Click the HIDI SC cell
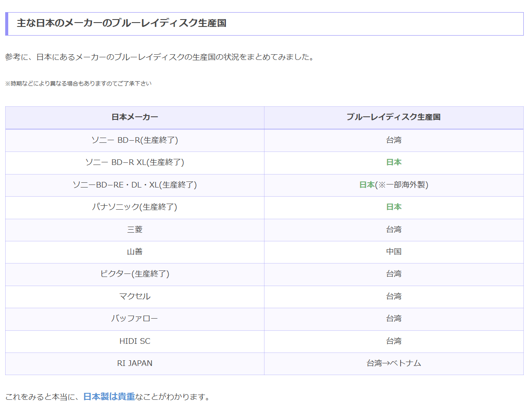The height and width of the screenshot is (415, 532). tap(135, 341)
